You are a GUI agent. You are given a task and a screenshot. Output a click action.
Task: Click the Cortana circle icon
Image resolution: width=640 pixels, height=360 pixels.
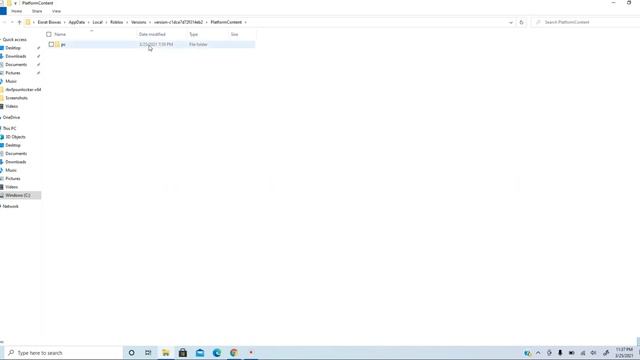(x=131, y=353)
